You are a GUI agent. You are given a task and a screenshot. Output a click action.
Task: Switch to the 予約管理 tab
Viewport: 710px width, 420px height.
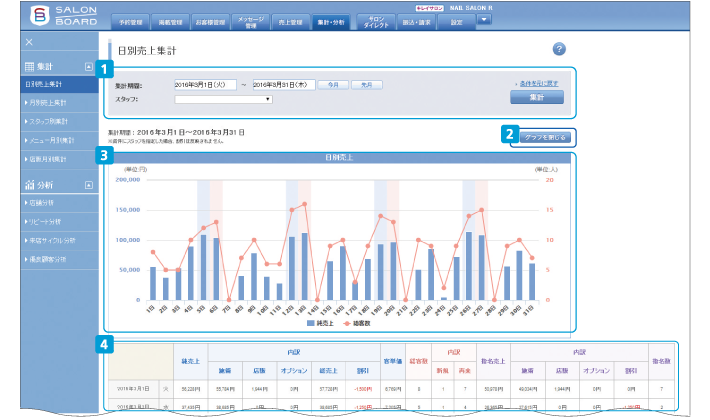tap(129, 20)
